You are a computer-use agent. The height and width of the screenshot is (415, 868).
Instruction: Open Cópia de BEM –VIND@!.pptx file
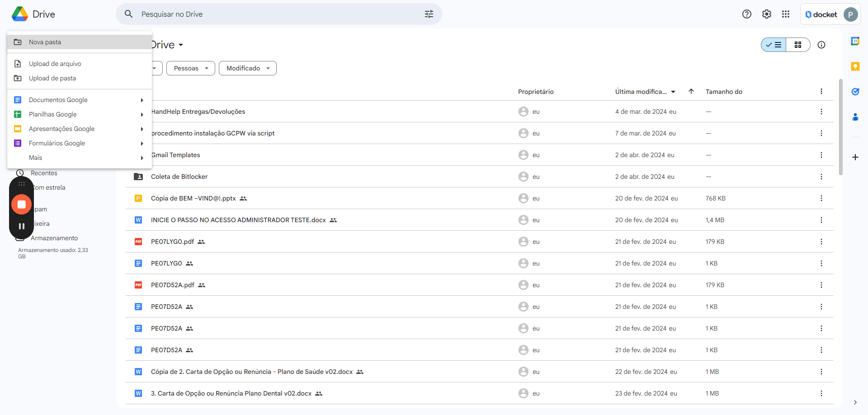click(193, 198)
